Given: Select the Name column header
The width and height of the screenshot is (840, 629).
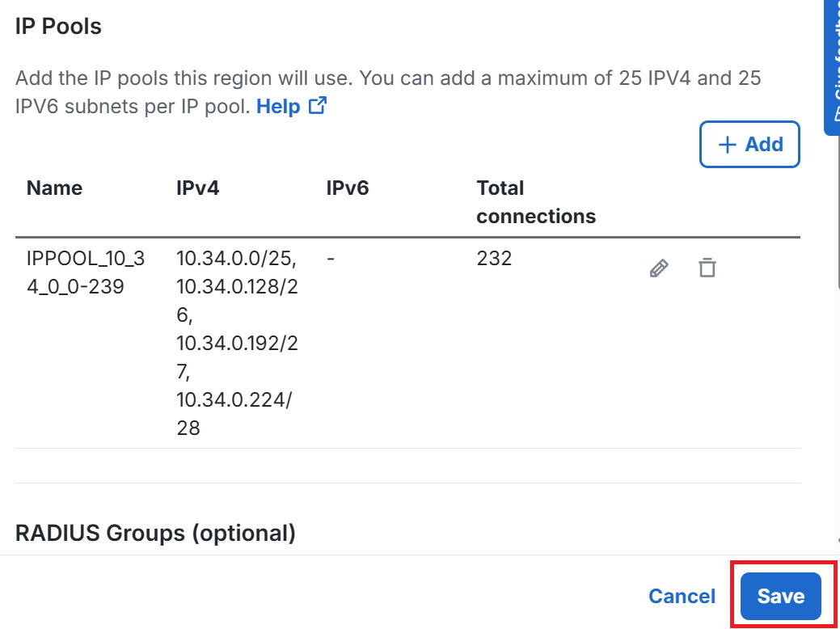Looking at the screenshot, I should click(x=54, y=188).
